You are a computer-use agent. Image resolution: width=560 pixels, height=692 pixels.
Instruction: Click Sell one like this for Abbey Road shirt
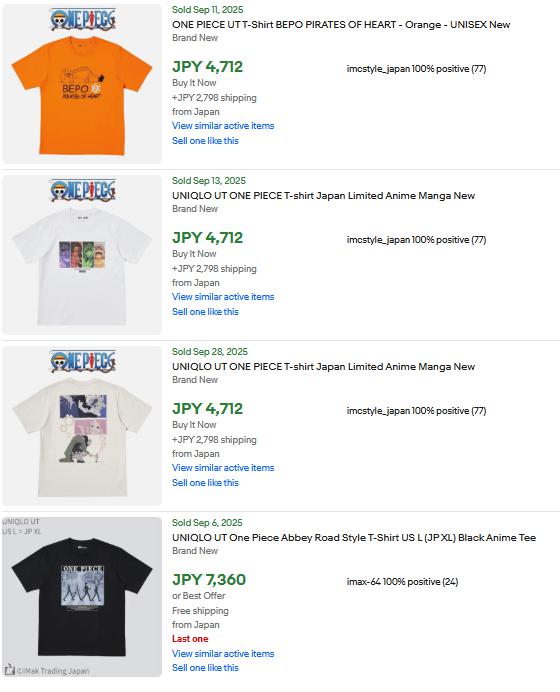coord(205,668)
